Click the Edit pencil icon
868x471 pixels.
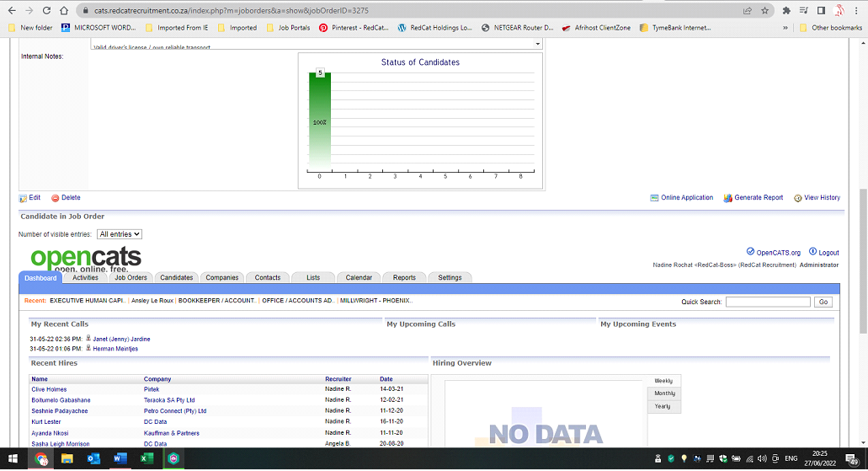tap(24, 198)
